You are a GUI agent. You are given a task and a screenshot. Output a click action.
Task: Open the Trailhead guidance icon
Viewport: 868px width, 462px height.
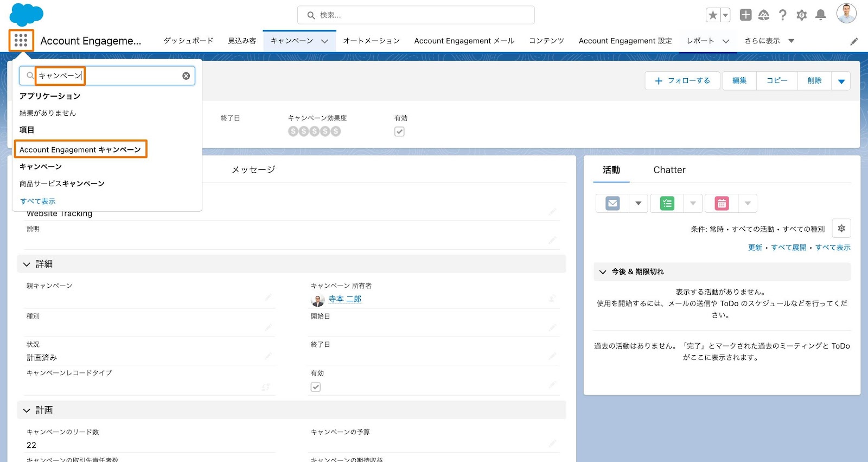(764, 15)
